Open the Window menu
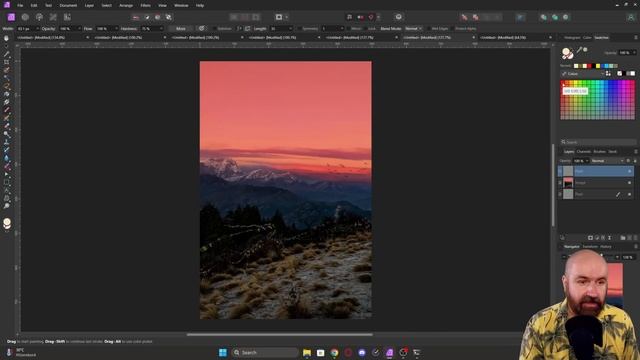640x360 pixels. tap(181, 5)
